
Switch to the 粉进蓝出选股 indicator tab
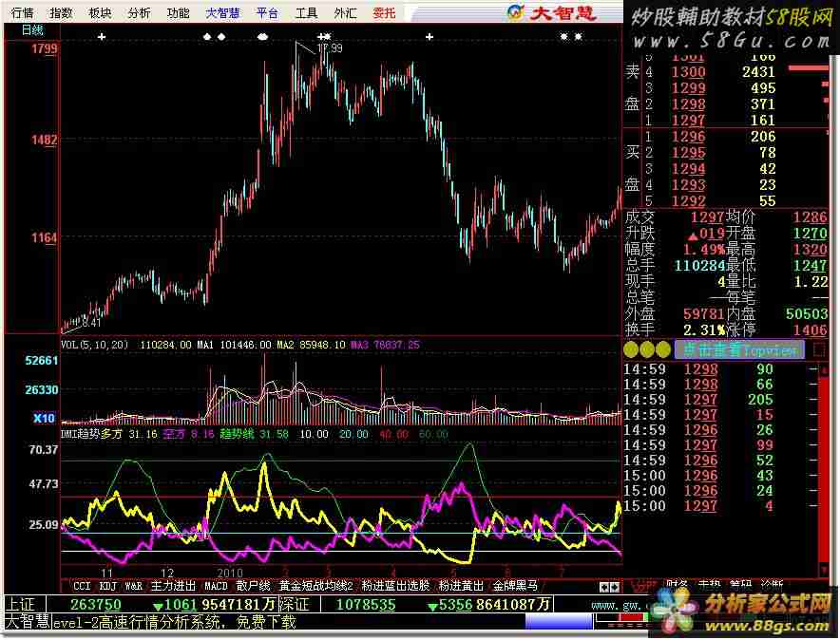click(396, 586)
